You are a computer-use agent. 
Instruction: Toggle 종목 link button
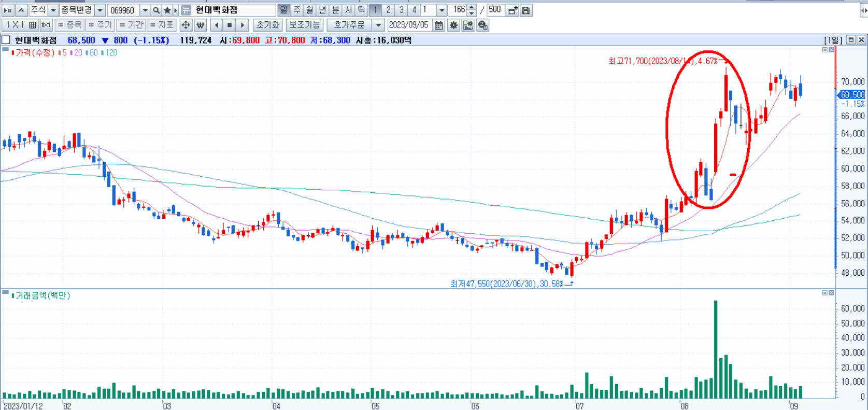click(x=69, y=25)
